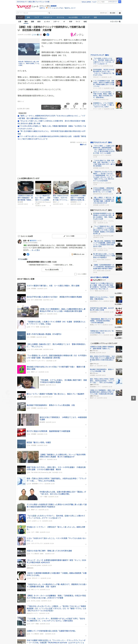Open the マイページ link
The image size is (138, 644).
103,13
